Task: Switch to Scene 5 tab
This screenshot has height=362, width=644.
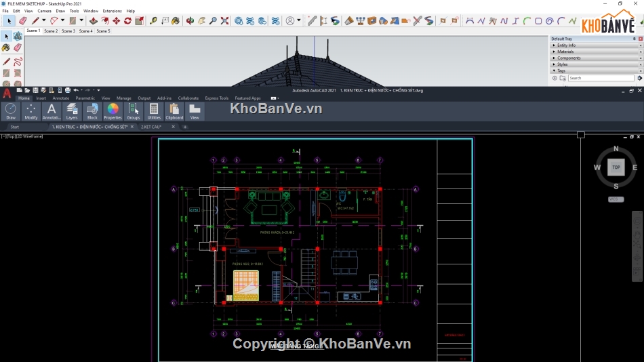Action: [103, 31]
